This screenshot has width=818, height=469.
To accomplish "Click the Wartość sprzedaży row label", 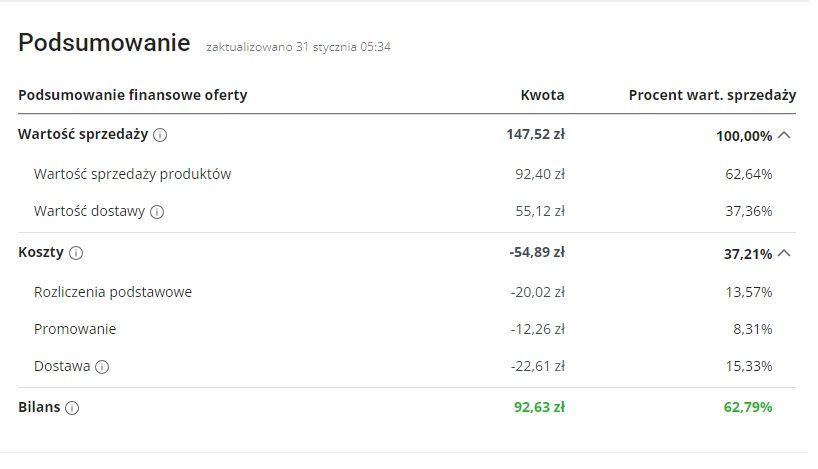I will 83,134.
